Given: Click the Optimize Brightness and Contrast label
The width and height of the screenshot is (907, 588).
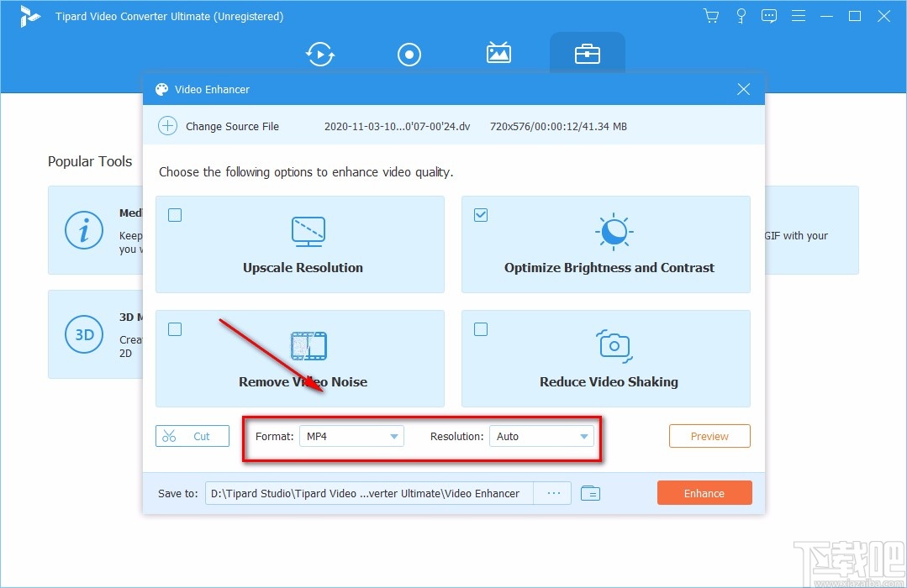Looking at the screenshot, I should (609, 268).
